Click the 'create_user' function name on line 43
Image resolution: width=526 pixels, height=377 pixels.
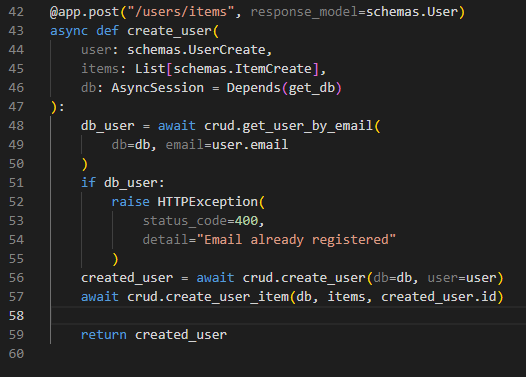[169, 31]
